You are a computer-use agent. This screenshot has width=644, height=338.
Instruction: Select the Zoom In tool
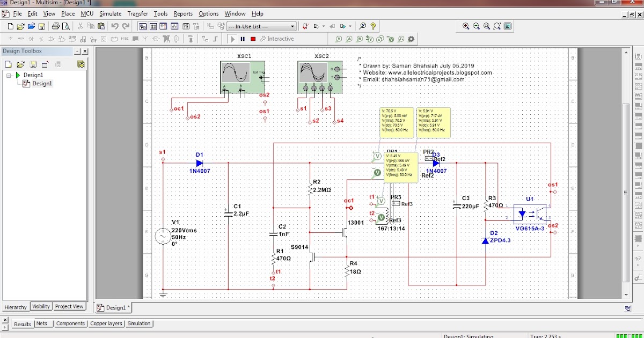pos(466,26)
